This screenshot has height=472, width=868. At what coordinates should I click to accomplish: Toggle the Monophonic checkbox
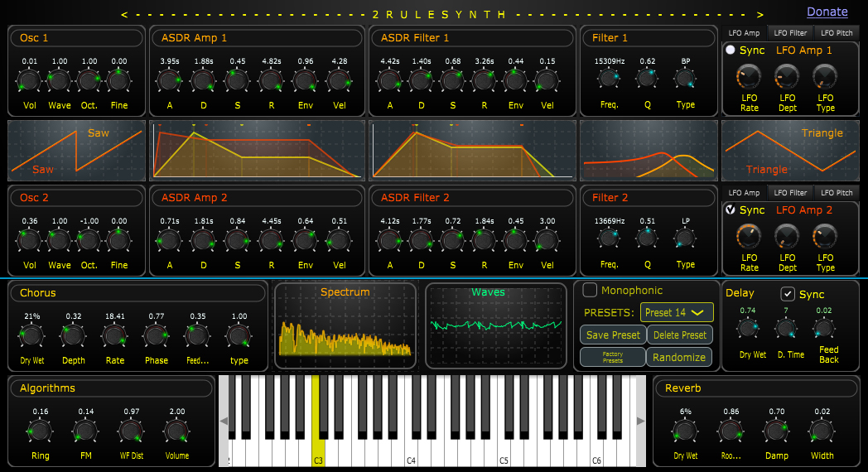coord(590,290)
